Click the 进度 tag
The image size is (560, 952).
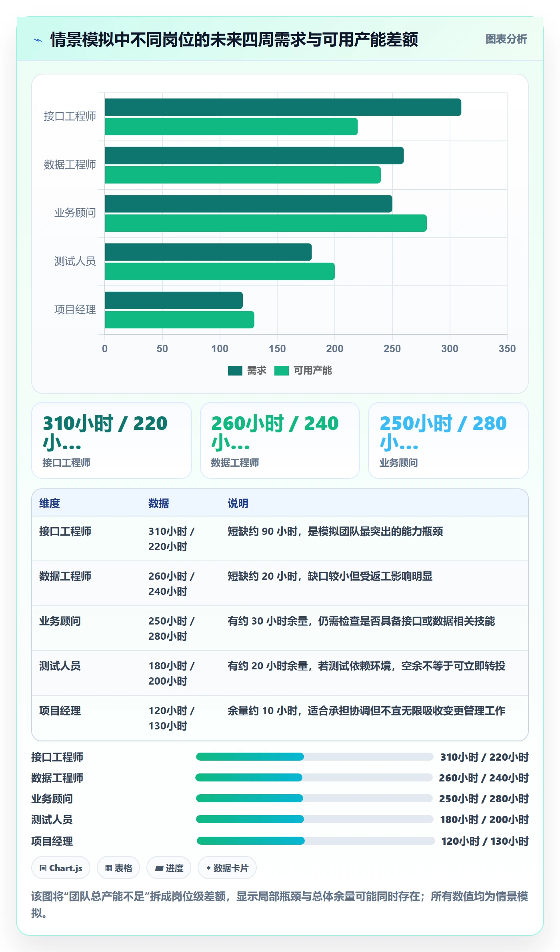click(169, 868)
